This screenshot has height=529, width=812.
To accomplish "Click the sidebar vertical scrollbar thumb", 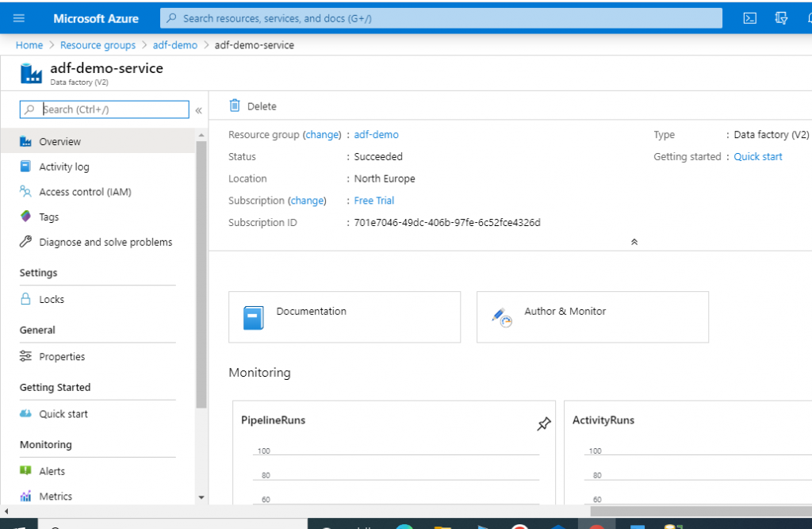I will (x=201, y=274).
